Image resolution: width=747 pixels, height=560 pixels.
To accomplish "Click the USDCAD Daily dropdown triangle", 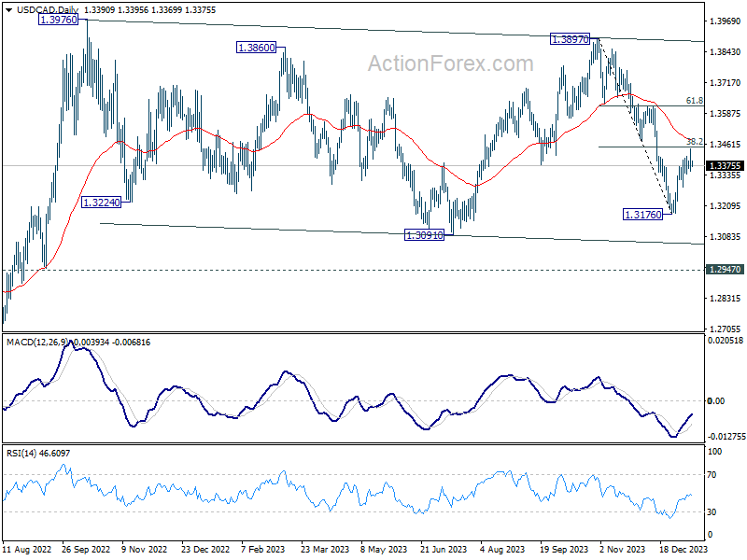I will coord(9,10).
